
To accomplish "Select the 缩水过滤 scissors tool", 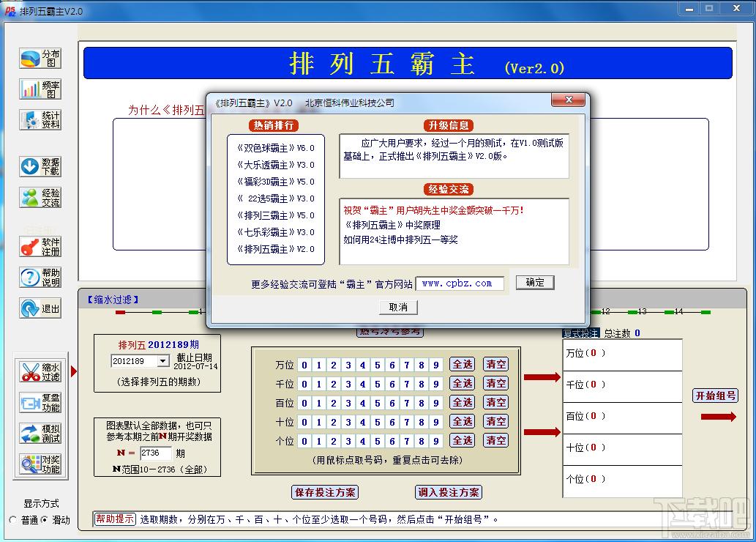I will (x=40, y=371).
